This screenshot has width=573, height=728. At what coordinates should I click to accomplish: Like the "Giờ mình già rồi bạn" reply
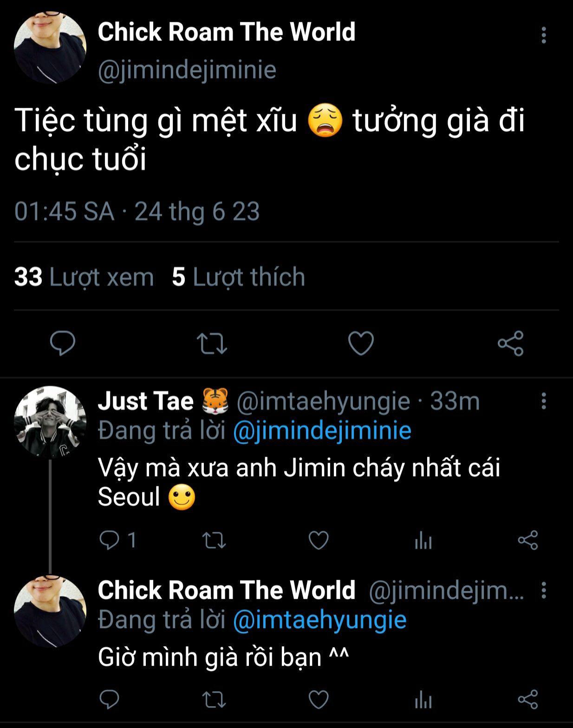coord(319,700)
